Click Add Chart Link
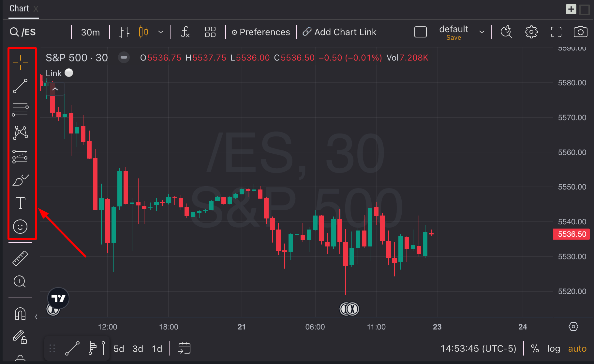Image resolution: width=594 pixels, height=364 pixels. pyautogui.click(x=339, y=32)
